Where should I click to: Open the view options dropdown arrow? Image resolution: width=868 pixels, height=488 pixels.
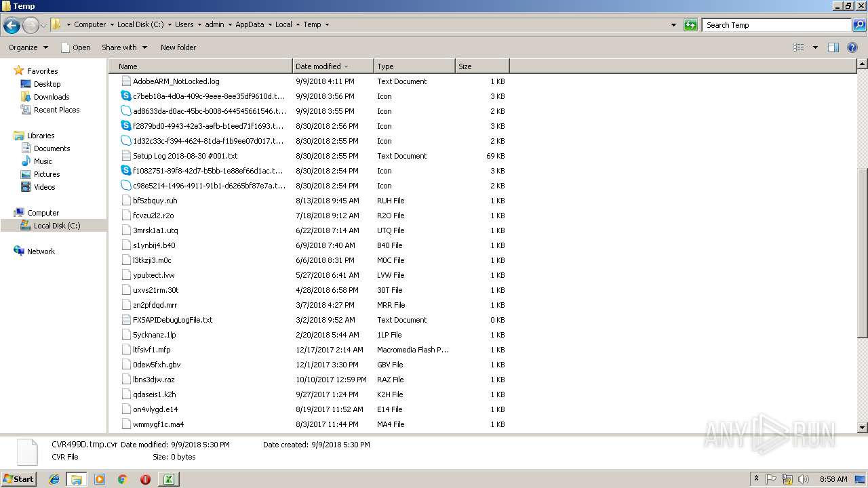[x=815, y=47]
